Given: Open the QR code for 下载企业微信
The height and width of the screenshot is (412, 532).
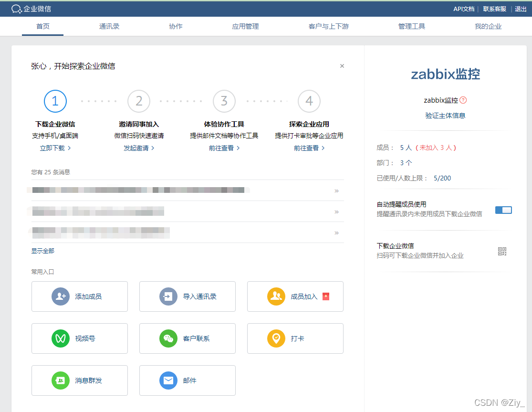Looking at the screenshot, I should click(502, 251).
